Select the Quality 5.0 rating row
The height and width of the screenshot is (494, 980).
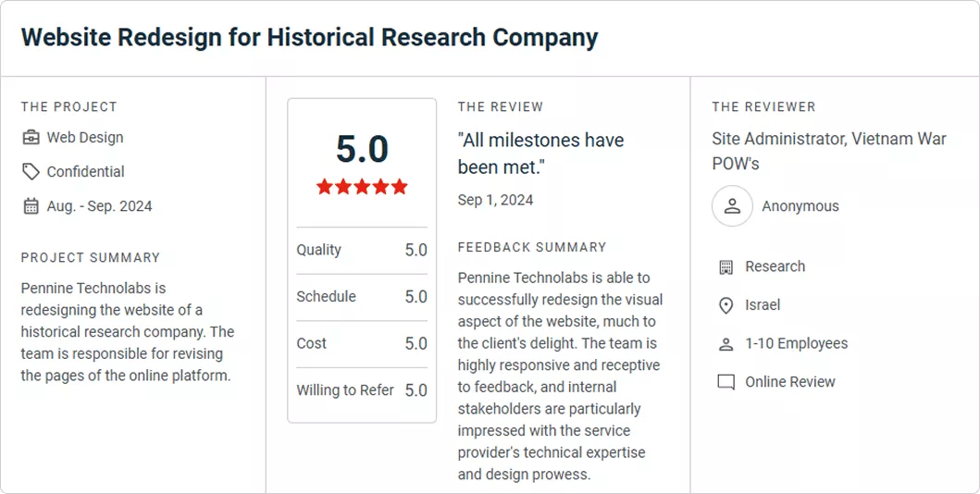tap(362, 250)
